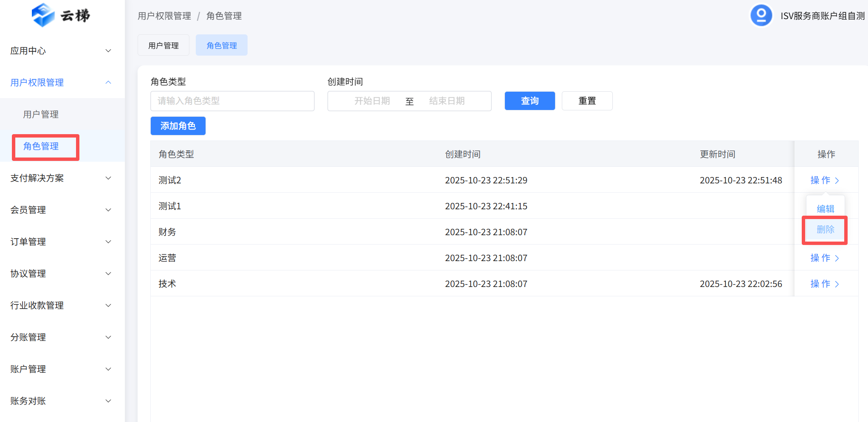Expand the 订单管理 sidebar section

tap(62, 242)
